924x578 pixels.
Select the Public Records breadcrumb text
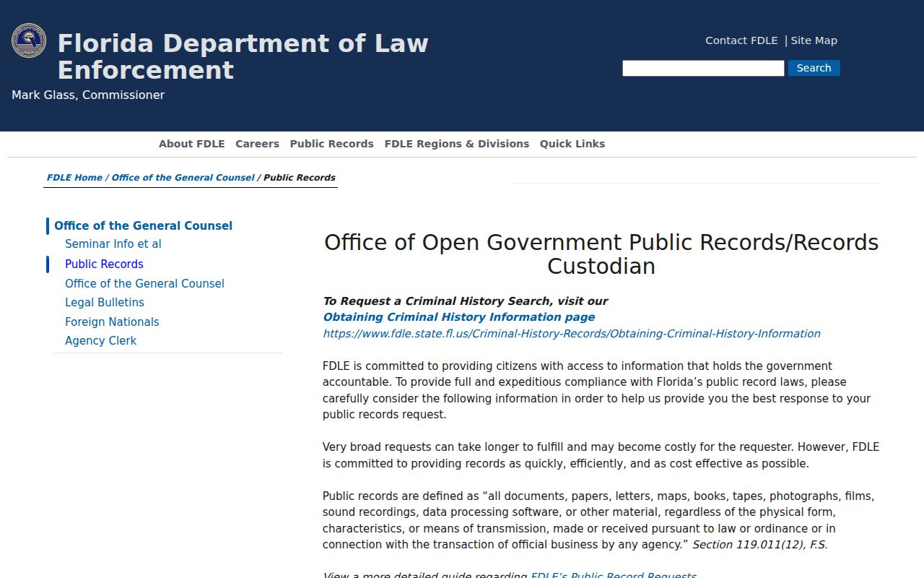300,178
